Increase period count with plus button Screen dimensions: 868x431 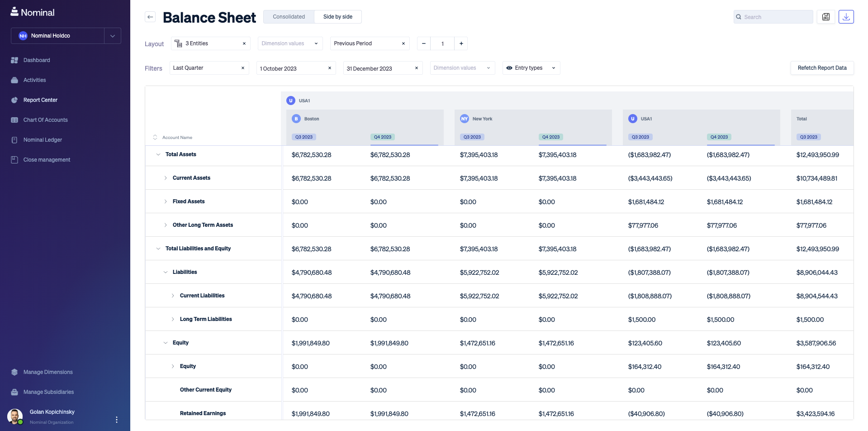(x=461, y=43)
